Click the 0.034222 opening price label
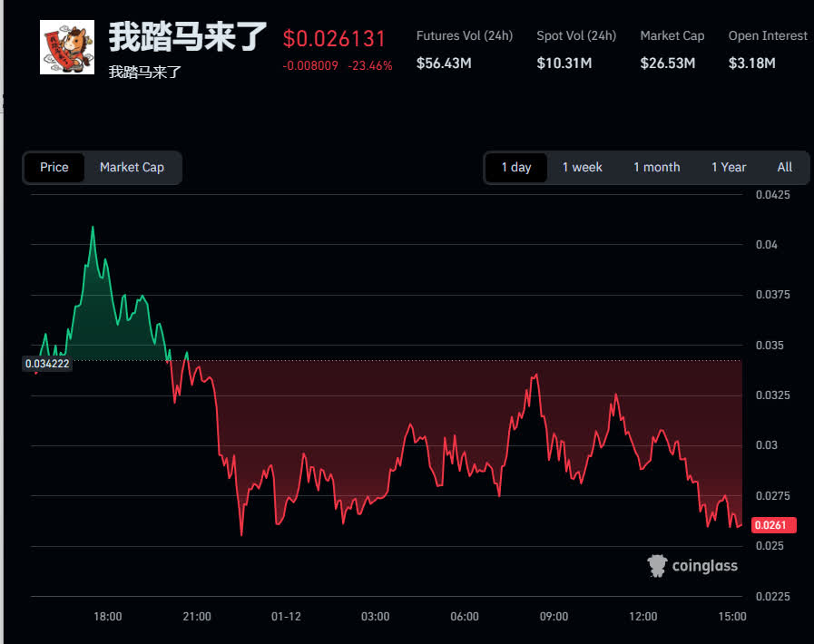 (47, 364)
